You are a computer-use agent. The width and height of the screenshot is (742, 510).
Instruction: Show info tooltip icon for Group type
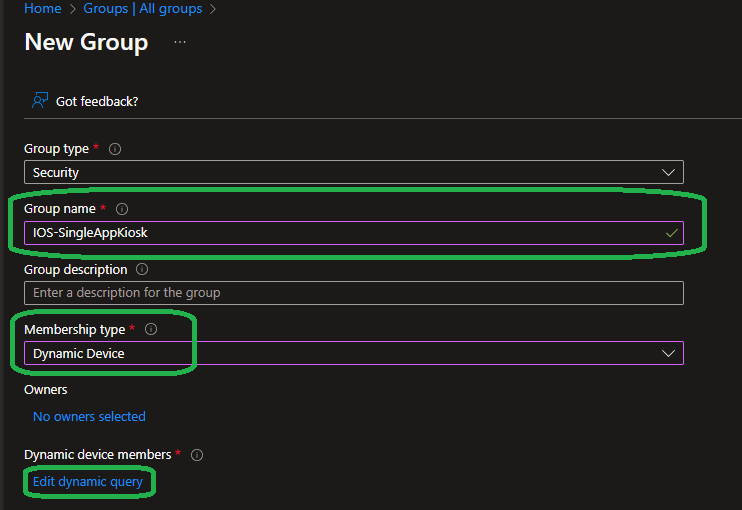pyautogui.click(x=115, y=149)
